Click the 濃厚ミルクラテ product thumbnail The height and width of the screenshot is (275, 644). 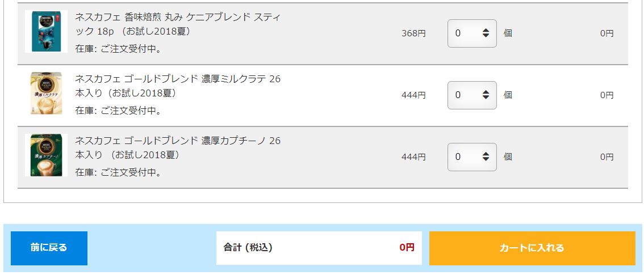[46, 94]
